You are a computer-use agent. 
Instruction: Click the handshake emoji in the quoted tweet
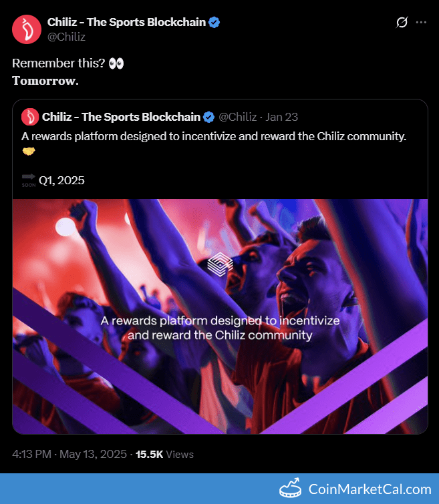click(x=29, y=152)
